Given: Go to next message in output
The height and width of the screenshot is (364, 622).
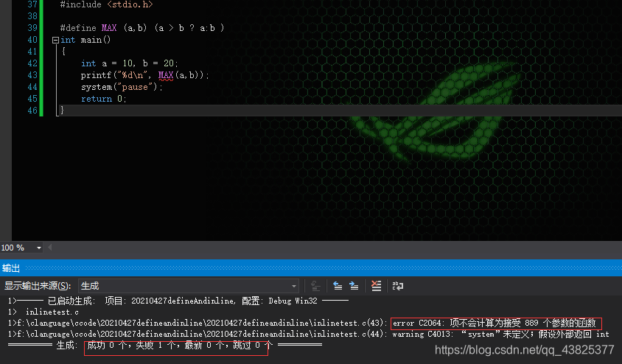Looking at the screenshot, I should pos(354,286).
